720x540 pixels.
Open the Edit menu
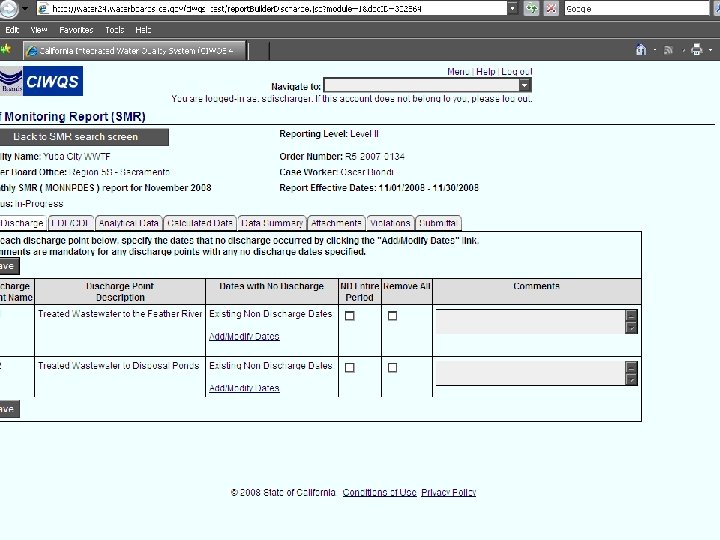[x=12, y=30]
